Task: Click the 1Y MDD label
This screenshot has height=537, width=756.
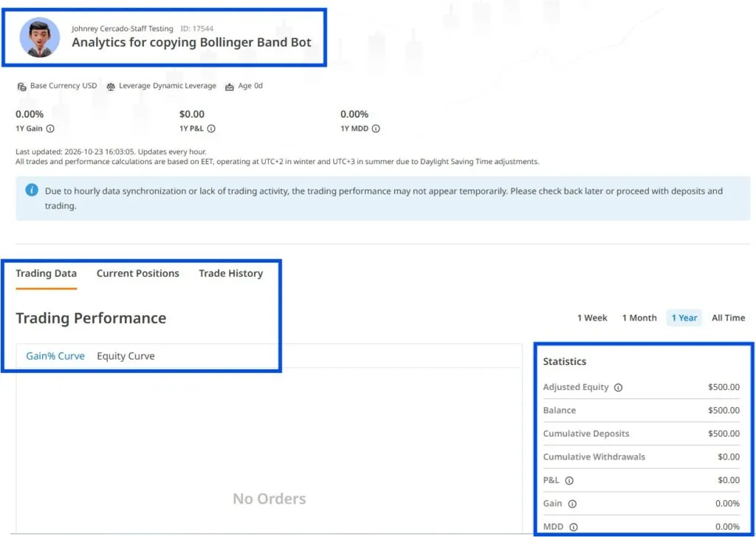Action: 354,129
